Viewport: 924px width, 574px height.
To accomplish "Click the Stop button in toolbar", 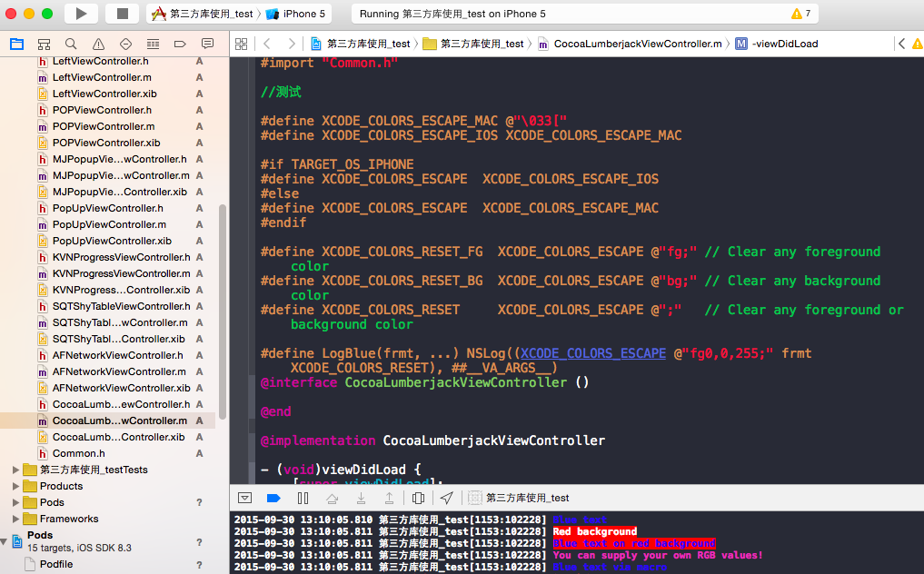I will (x=122, y=14).
